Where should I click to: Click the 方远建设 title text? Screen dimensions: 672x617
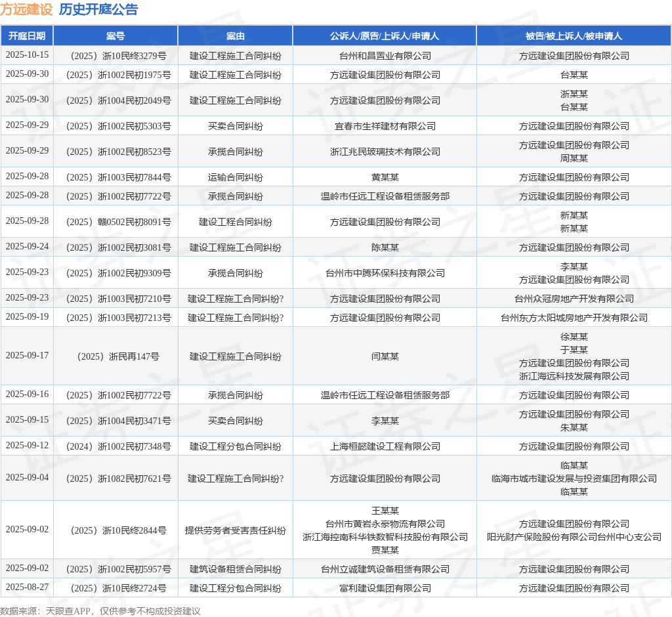click(x=26, y=9)
